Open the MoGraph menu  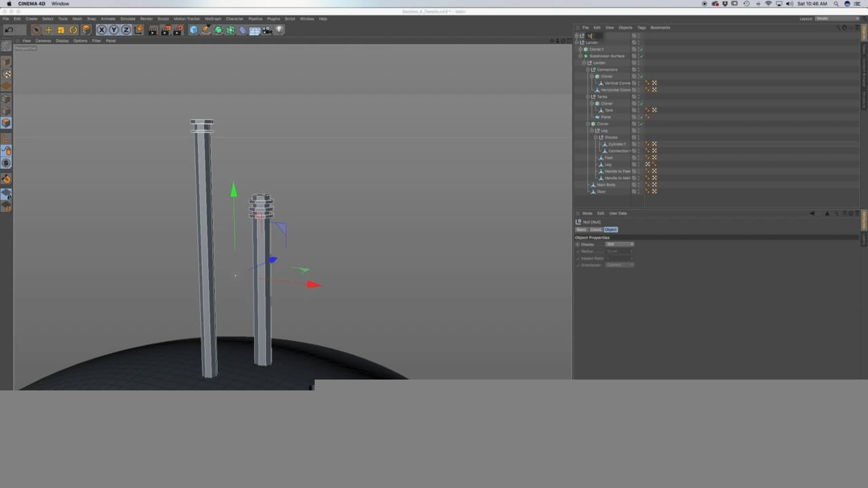point(212,19)
